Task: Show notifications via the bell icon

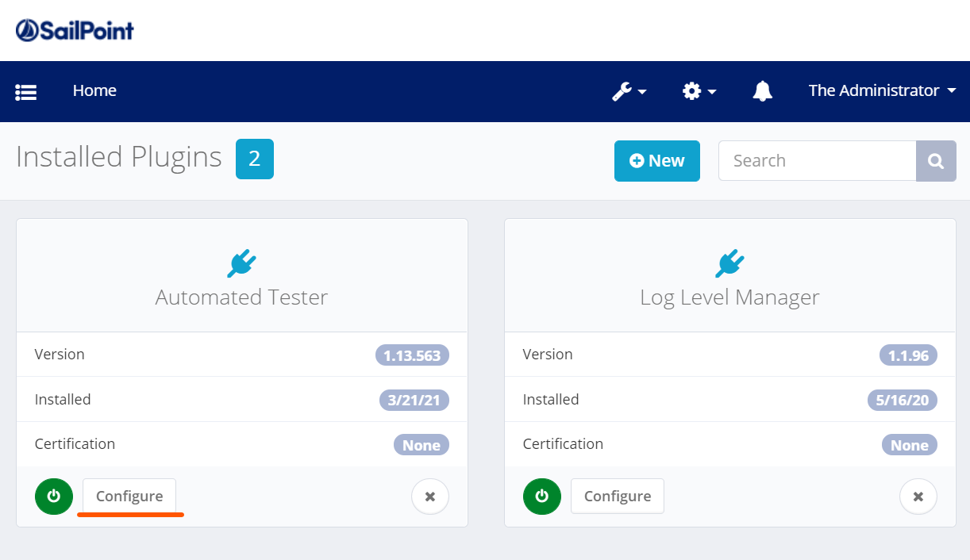Action: coord(763,91)
